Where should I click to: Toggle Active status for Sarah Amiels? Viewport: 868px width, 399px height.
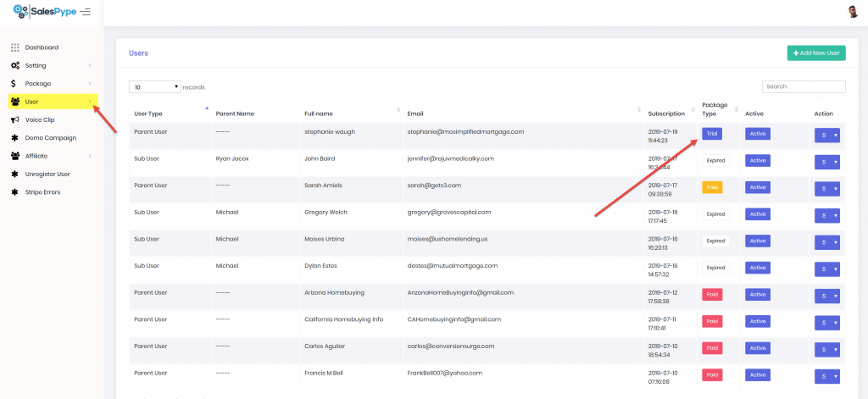coord(757,187)
